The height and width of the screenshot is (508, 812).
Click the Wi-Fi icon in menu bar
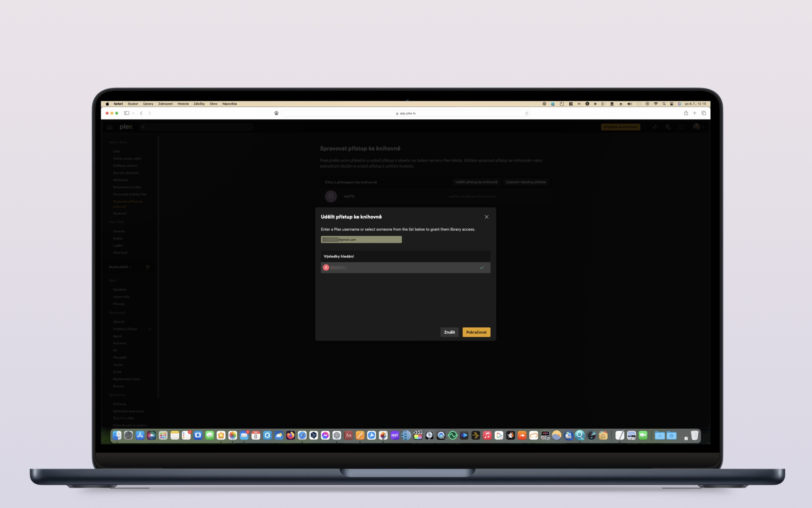click(x=656, y=104)
